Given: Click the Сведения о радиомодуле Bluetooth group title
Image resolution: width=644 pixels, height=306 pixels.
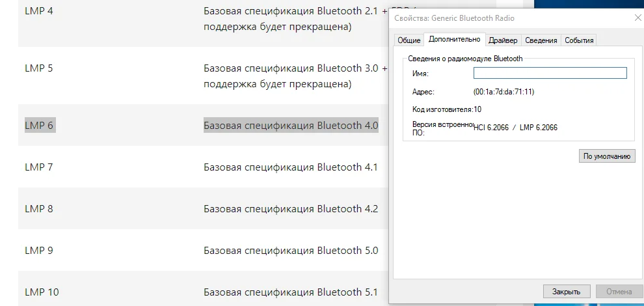Looking at the screenshot, I should tap(465, 59).
